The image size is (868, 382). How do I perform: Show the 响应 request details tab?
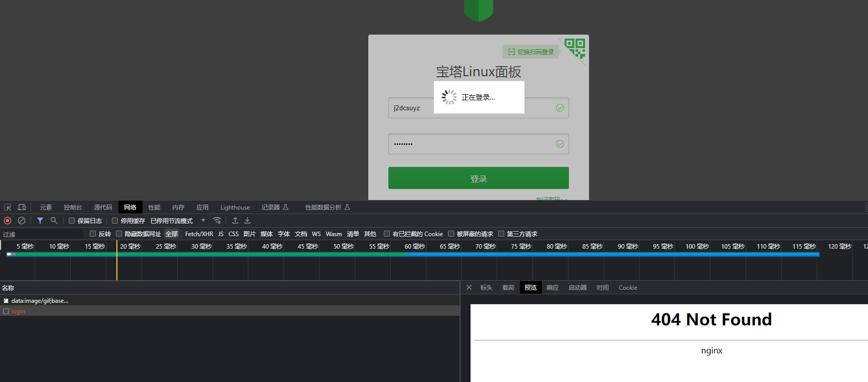[x=552, y=287]
